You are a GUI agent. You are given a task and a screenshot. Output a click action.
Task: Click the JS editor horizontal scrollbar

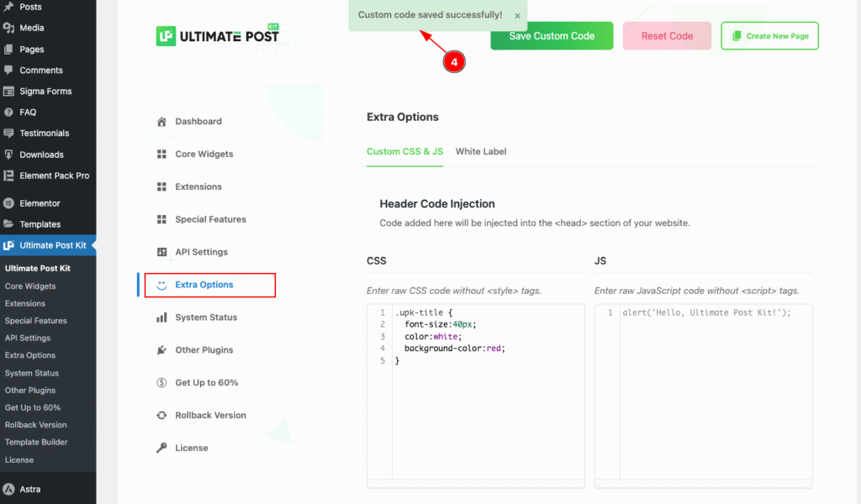[x=704, y=484]
